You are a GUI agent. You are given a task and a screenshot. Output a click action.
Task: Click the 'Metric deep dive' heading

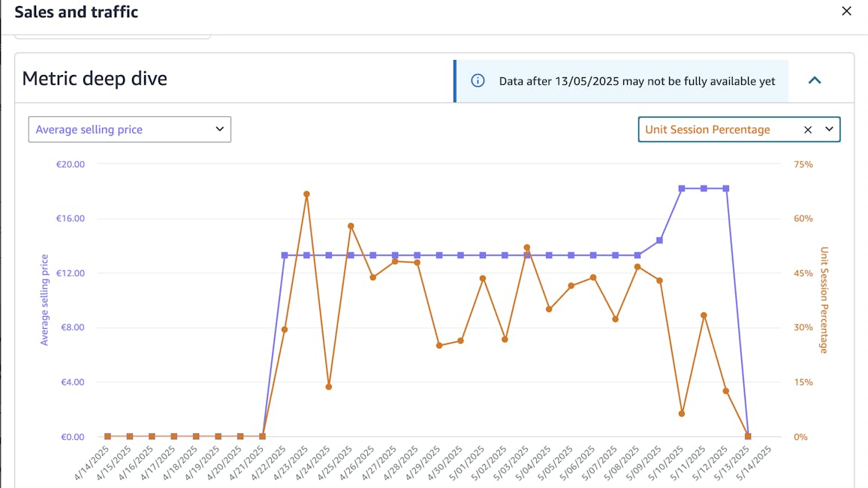click(95, 79)
